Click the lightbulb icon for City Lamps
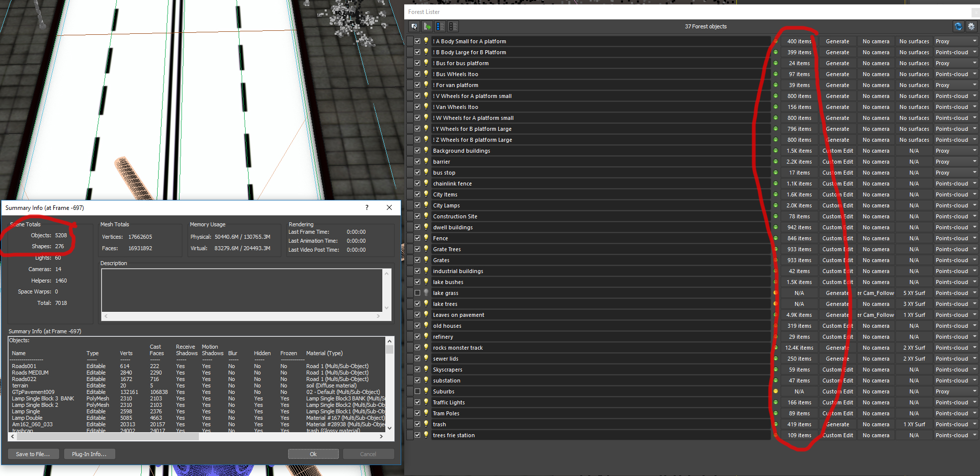Viewport: 980px width, 476px height. (x=426, y=205)
